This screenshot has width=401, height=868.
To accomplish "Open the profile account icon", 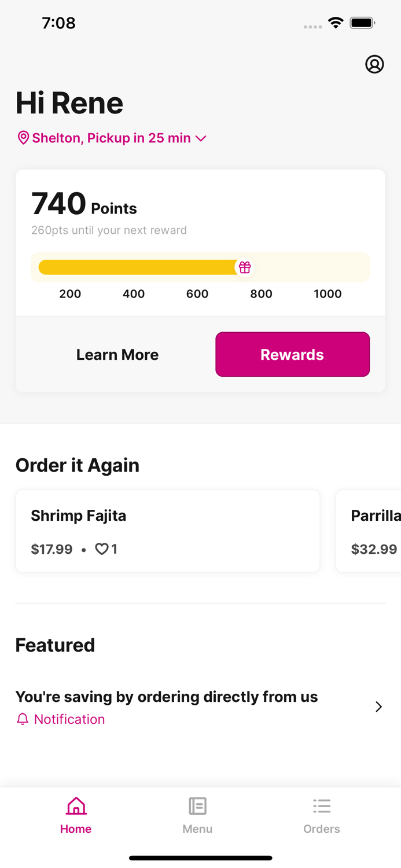I will pyautogui.click(x=374, y=64).
